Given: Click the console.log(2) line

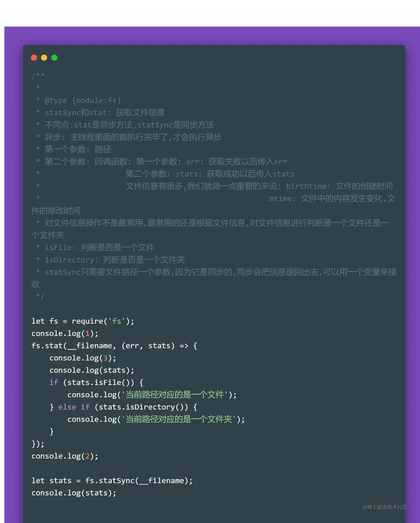Looking at the screenshot, I should 65,456.
